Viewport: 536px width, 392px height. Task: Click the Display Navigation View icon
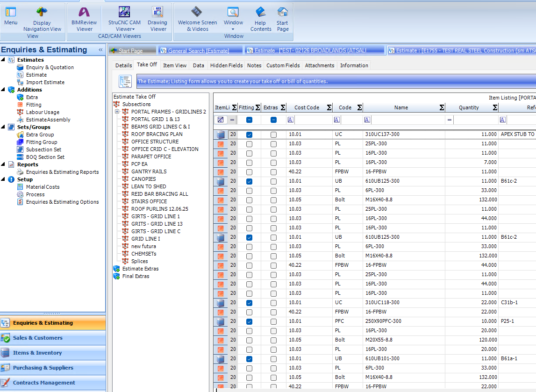coord(42,13)
